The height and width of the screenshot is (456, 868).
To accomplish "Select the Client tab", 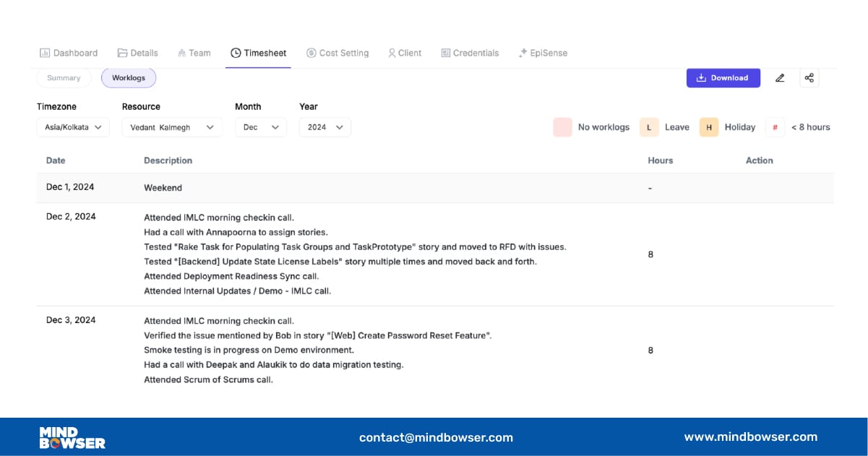I will 404,53.
